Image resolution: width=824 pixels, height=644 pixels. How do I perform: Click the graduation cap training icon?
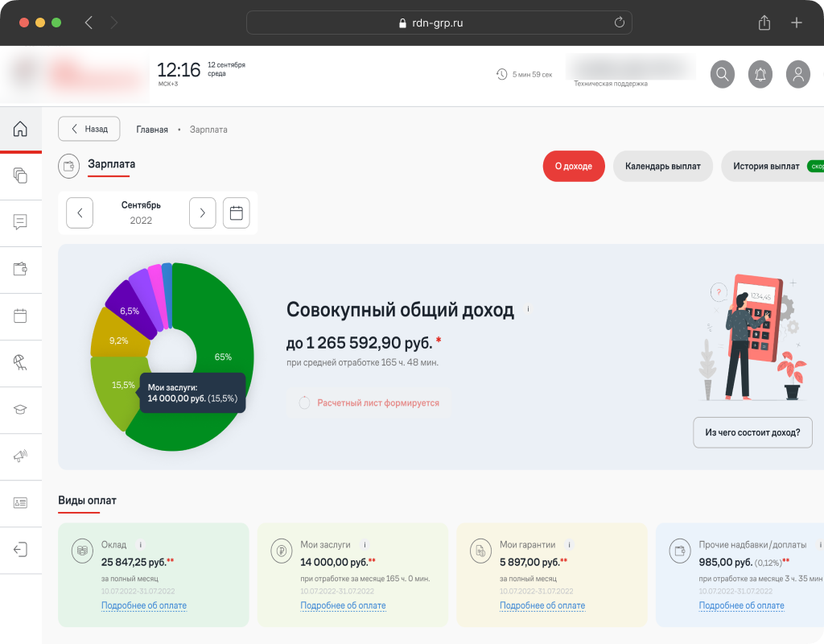20,409
